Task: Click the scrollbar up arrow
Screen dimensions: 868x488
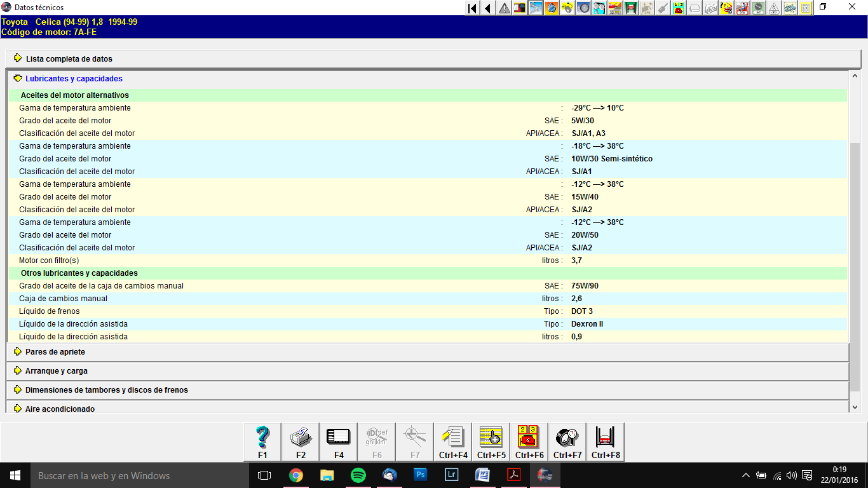Action: point(855,76)
